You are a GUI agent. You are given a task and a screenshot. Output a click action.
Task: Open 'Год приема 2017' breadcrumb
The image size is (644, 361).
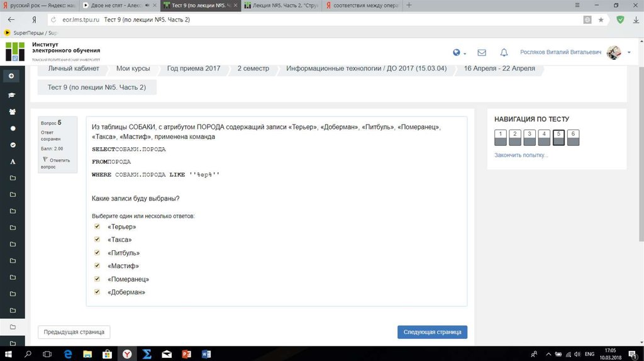(194, 69)
